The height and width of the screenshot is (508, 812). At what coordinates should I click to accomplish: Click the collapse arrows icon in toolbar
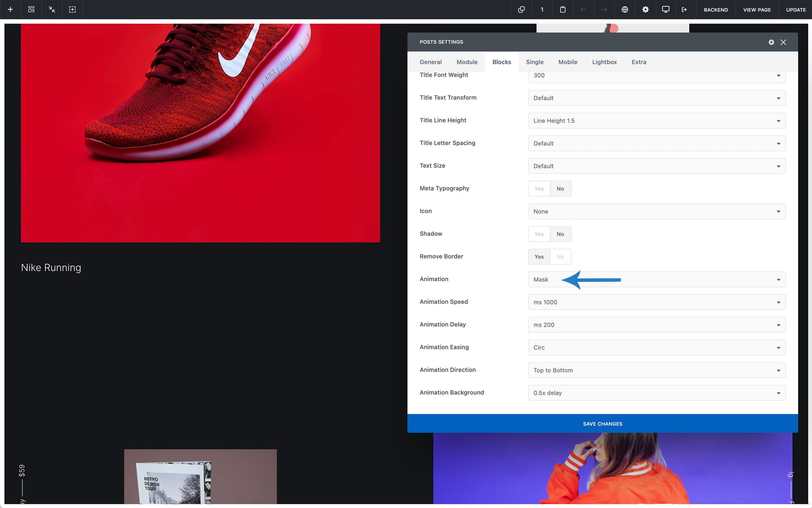[x=52, y=9]
